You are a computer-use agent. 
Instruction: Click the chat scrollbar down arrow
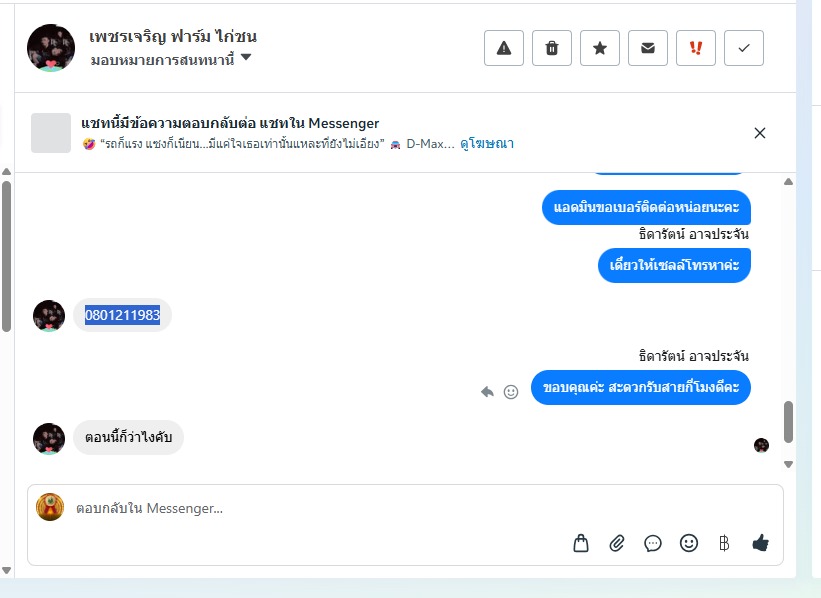[788, 464]
